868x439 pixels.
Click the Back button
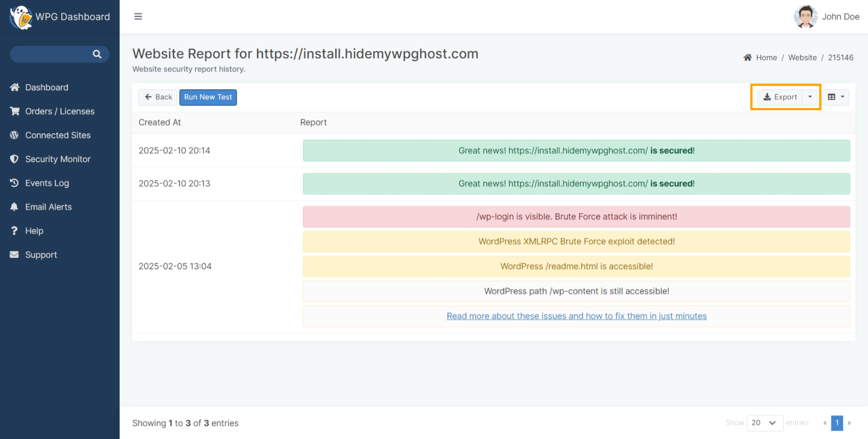click(158, 97)
